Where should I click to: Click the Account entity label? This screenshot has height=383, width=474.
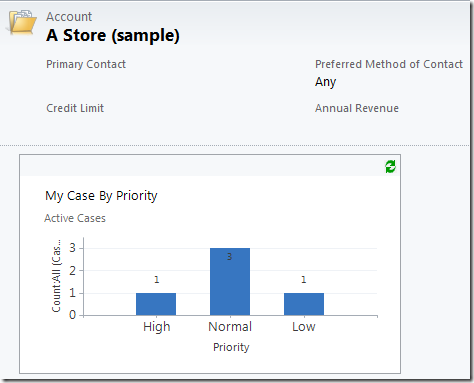coord(69,17)
